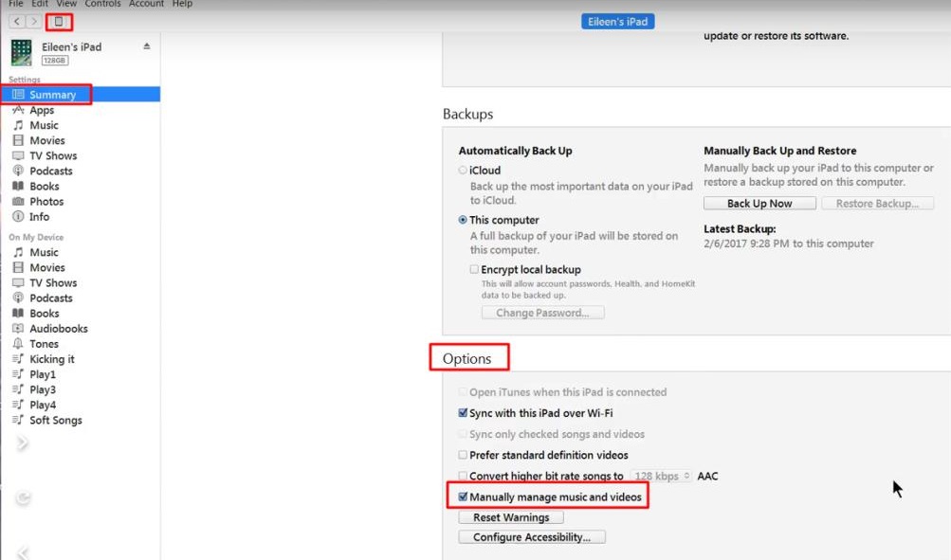Open the Controls menu
This screenshot has width=951, height=560.
coord(102,4)
